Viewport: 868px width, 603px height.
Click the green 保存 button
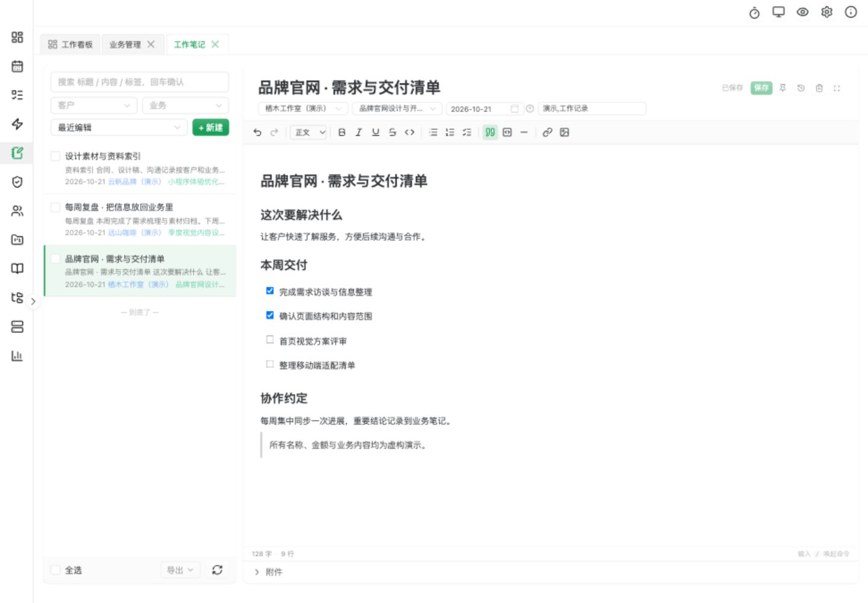click(x=761, y=88)
